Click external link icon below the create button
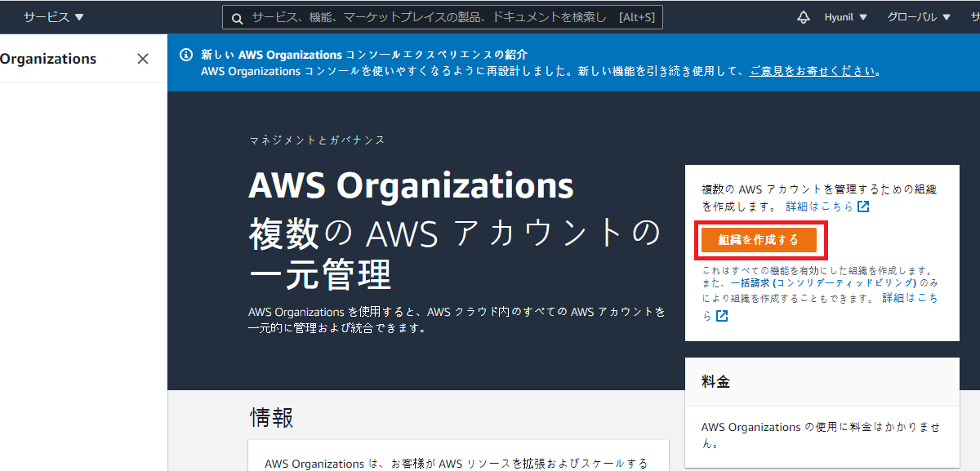 coord(721,316)
